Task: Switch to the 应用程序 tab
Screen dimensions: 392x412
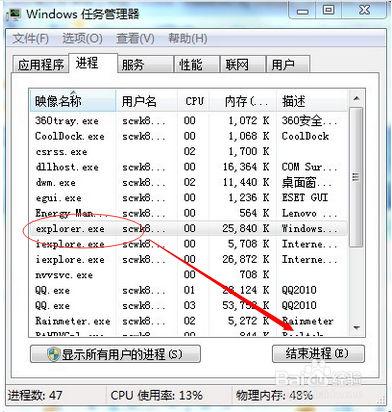Action: [41, 64]
